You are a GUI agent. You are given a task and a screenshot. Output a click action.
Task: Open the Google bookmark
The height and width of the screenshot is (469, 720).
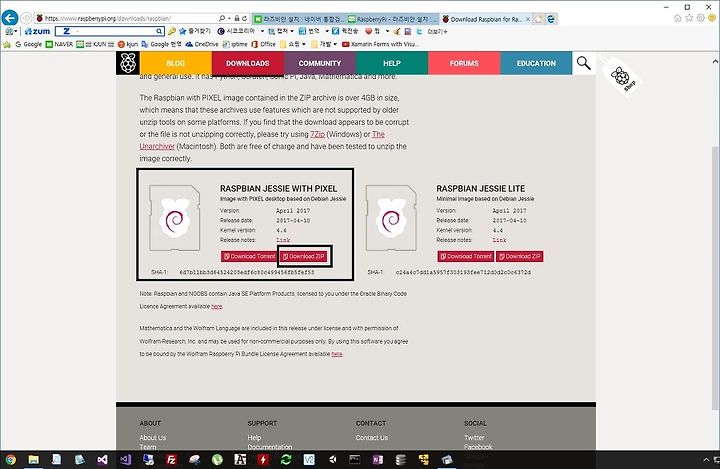pos(28,44)
